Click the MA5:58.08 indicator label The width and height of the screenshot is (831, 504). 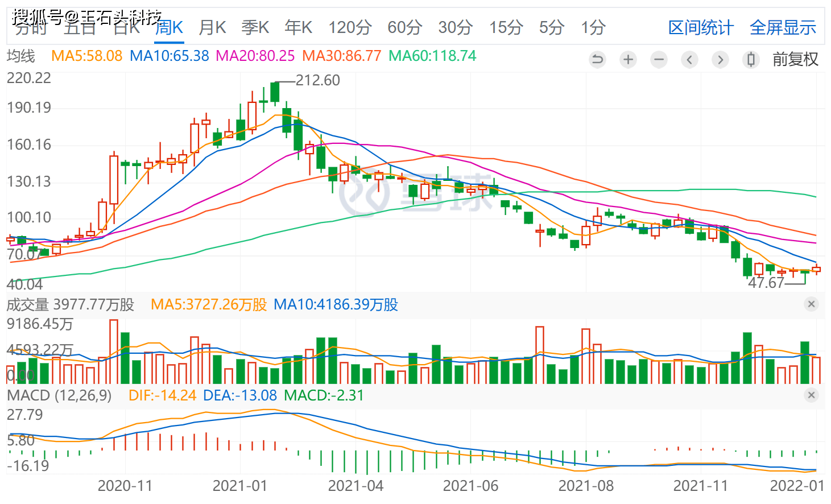[86, 56]
